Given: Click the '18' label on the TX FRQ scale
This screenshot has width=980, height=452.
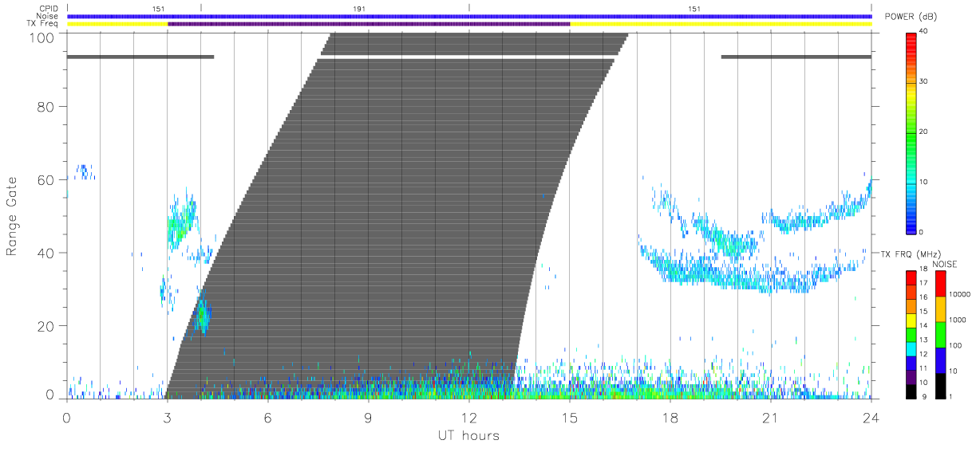Looking at the screenshot, I should click(923, 269).
